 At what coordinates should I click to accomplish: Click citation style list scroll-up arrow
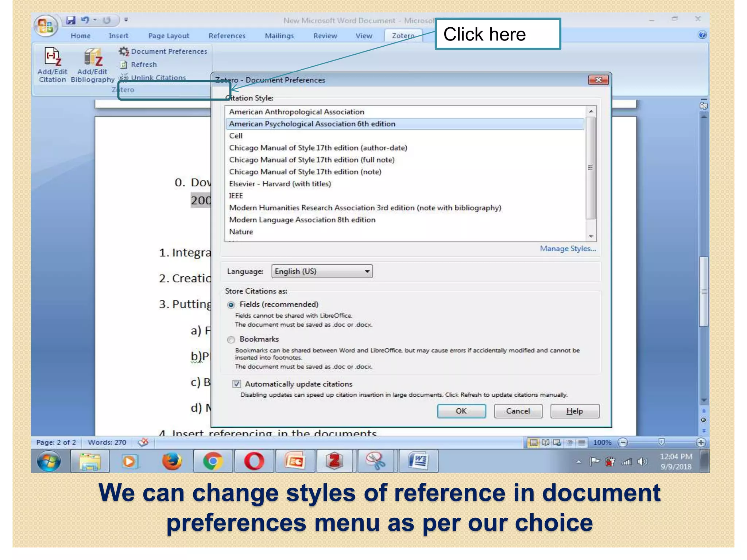(x=591, y=111)
